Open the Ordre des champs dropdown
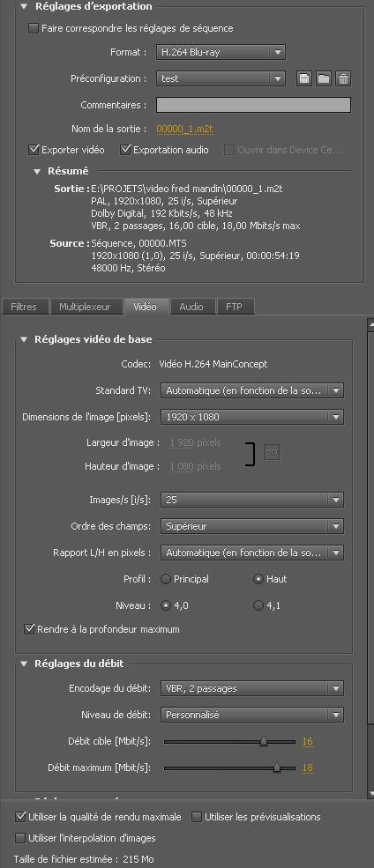The width and height of the screenshot is (374, 868). click(252, 526)
